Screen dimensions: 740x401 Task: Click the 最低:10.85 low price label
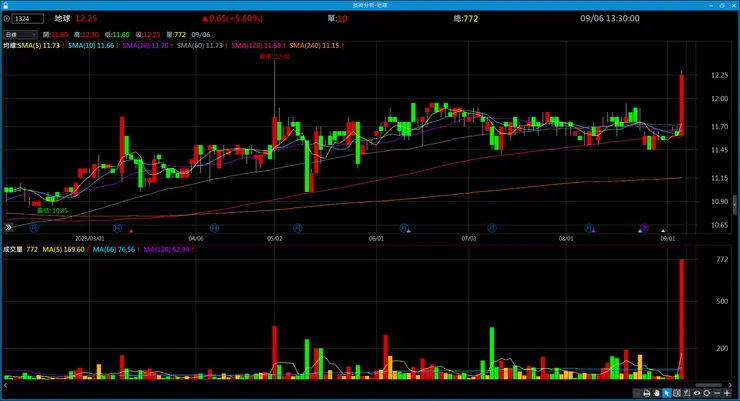point(52,211)
